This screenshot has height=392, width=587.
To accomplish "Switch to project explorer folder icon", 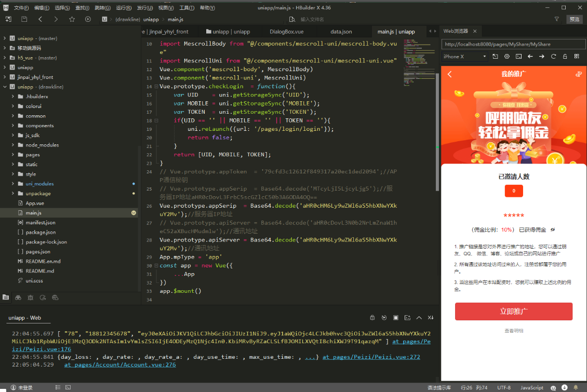I will click(x=6, y=298).
